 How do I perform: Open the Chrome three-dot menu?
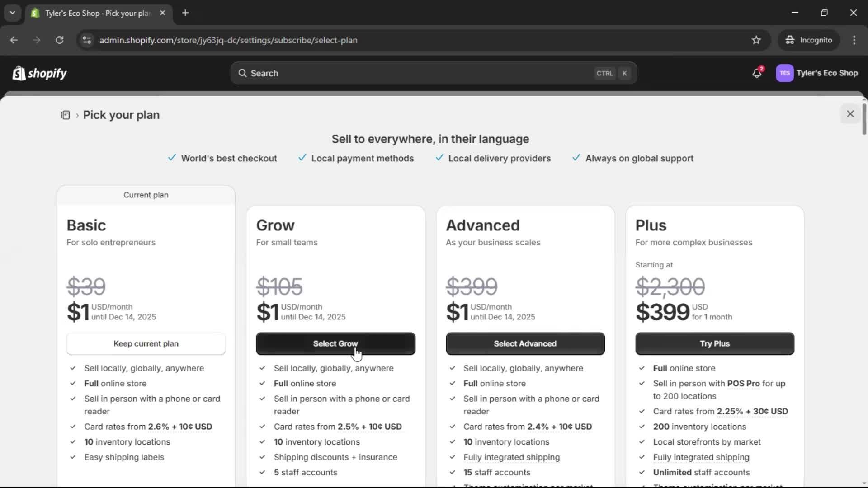tap(854, 40)
